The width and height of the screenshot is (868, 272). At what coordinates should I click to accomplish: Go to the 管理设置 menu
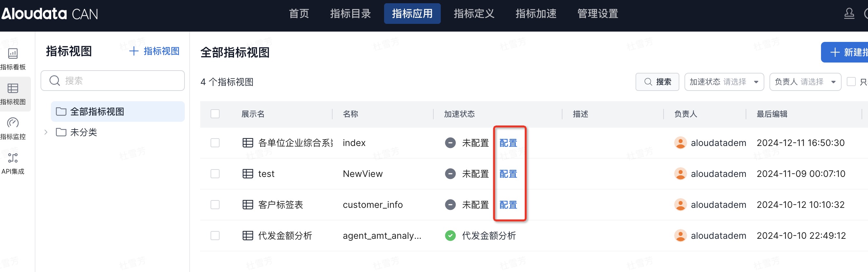598,14
